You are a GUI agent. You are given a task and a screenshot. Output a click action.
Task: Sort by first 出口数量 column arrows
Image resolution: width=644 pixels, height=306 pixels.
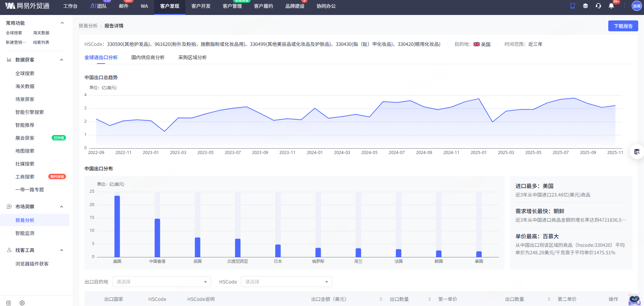coord(430,299)
